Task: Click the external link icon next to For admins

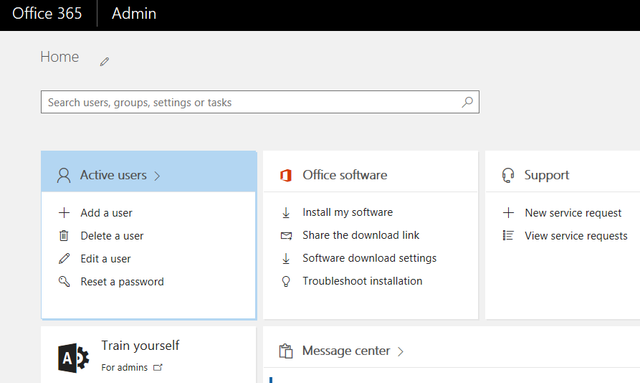Action: [x=158, y=367]
